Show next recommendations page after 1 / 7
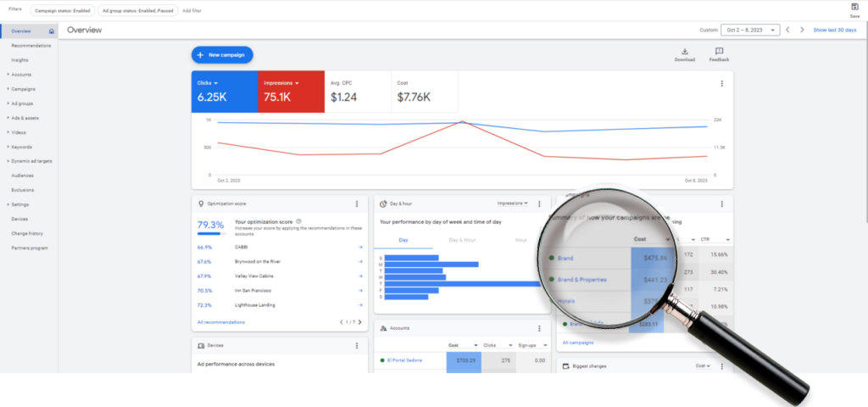The width and height of the screenshot is (868, 407). click(359, 321)
